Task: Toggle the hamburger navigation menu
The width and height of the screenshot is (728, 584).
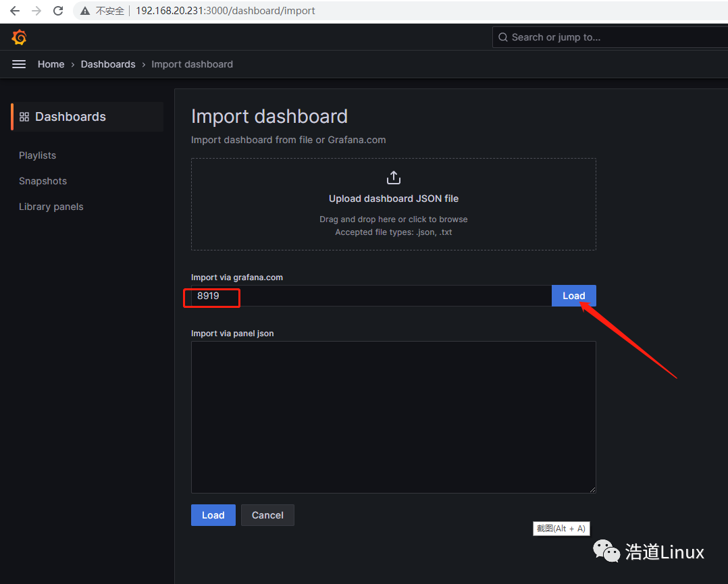Action: click(19, 64)
